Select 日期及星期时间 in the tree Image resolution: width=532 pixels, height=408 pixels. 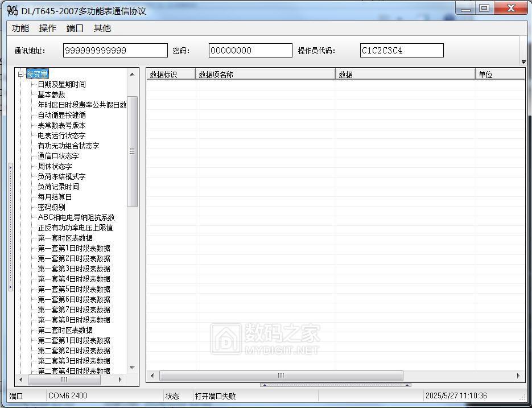(x=61, y=84)
